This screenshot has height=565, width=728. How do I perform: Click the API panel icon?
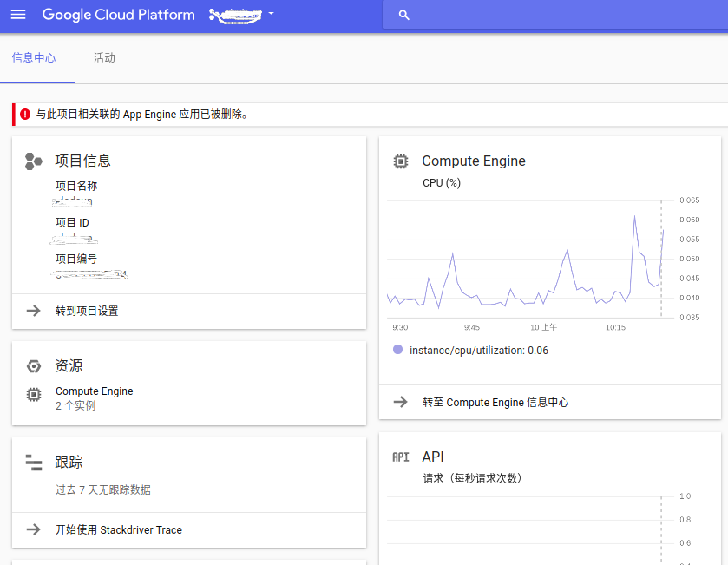click(x=402, y=457)
